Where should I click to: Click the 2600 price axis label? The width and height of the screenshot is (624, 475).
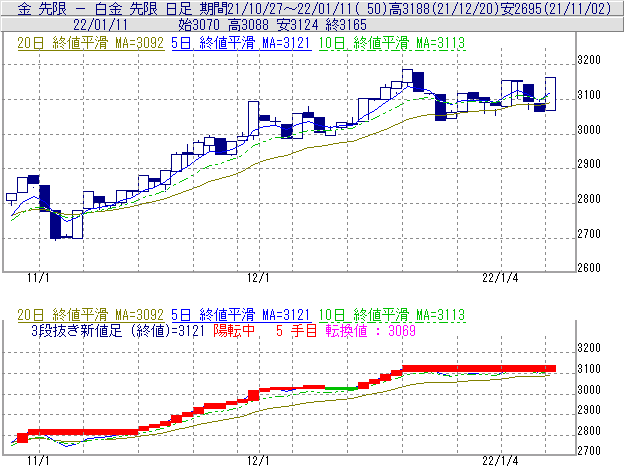coord(592,268)
